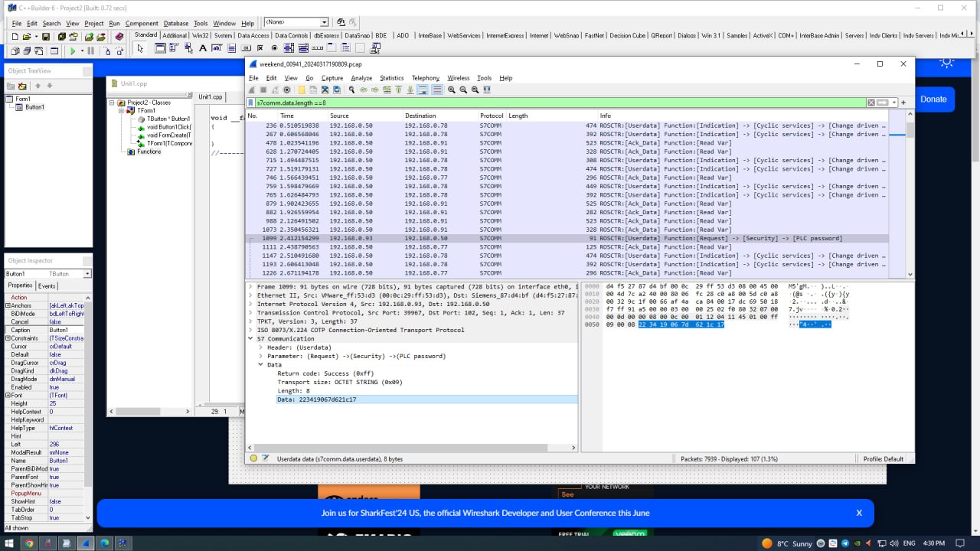The image size is (980, 551).
Task: Click Wireshark stop capture square icon
Action: click(x=263, y=90)
